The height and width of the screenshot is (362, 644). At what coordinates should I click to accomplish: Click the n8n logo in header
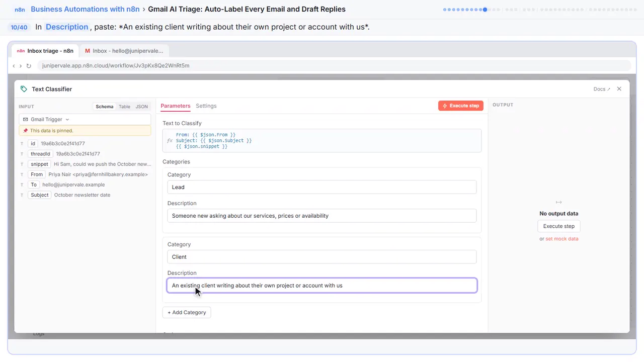20,9
